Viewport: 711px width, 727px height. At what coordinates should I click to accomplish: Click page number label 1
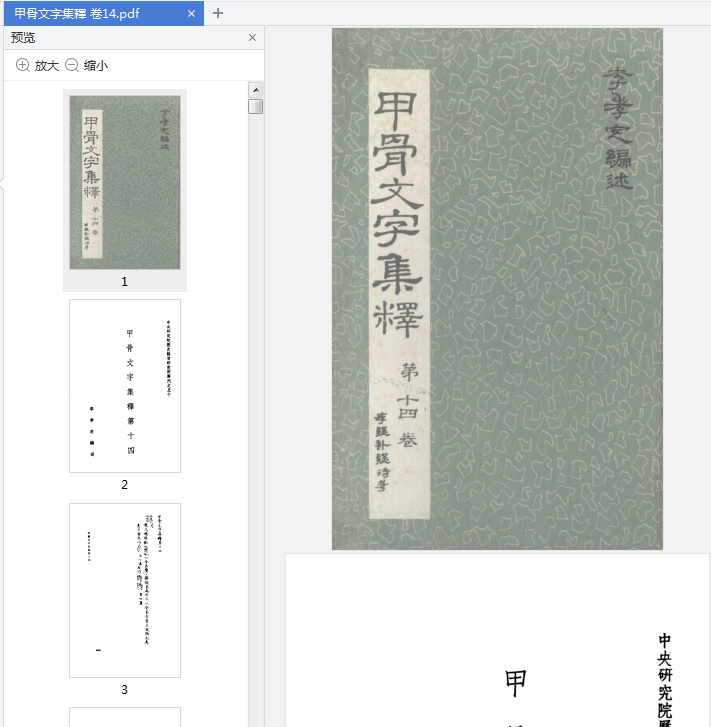click(x=124, y=281)
